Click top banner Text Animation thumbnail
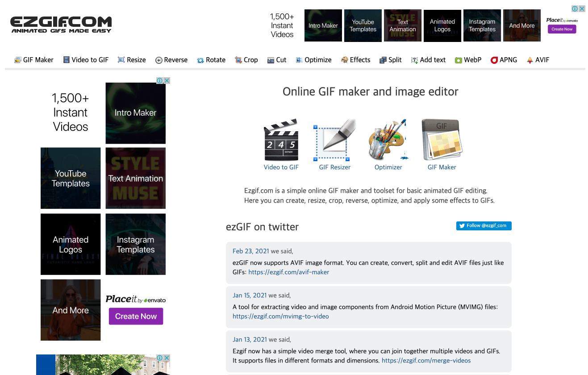 pos(403,25)
